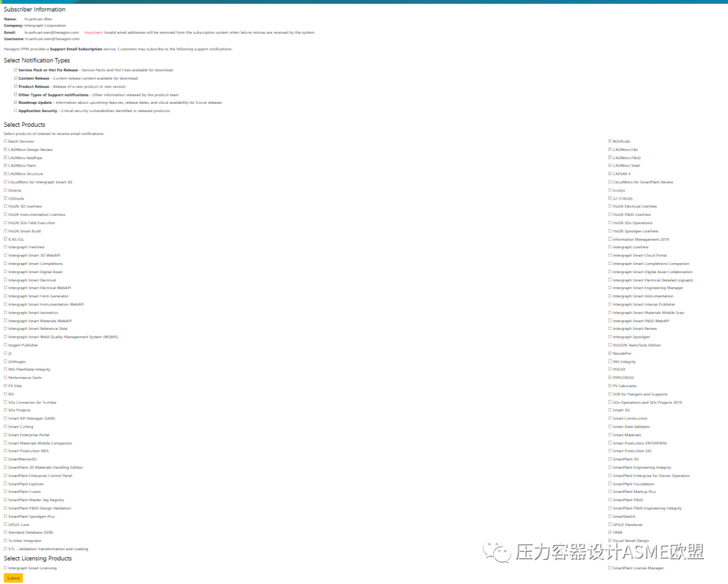Check SDx Connector for TruView
728x584 pixels.
click(5, 403)
